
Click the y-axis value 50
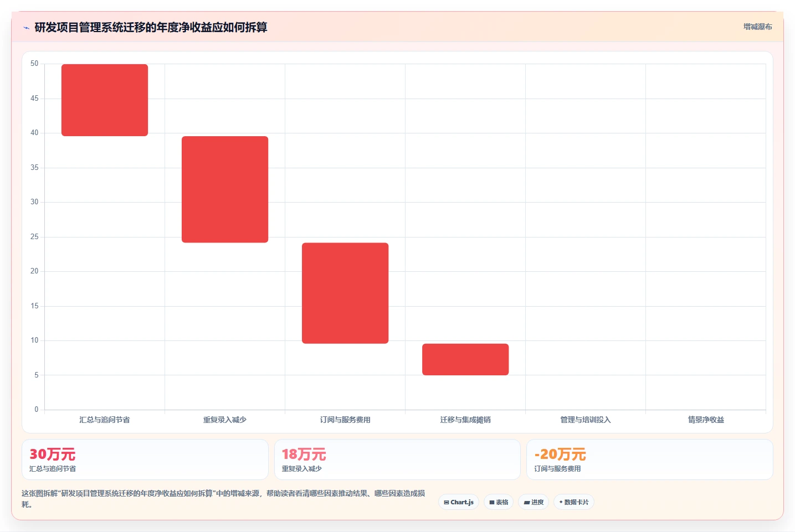click(34, 64)
